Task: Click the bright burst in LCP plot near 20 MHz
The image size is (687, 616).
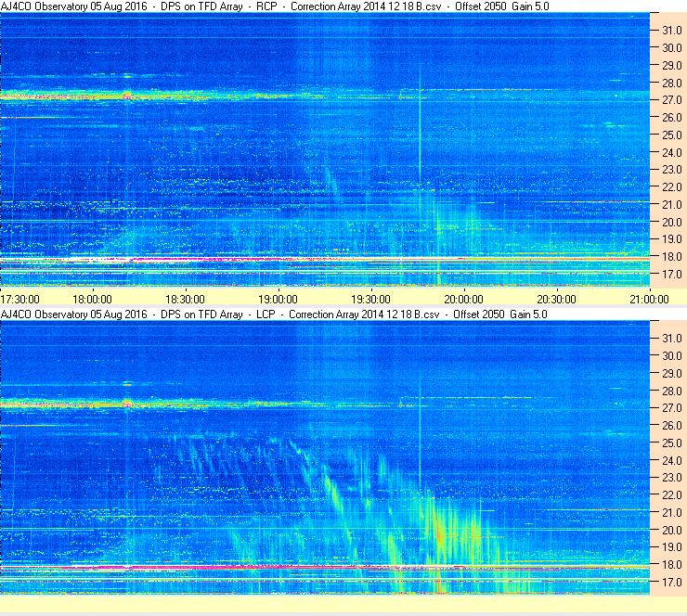Action: click(439, 534)
